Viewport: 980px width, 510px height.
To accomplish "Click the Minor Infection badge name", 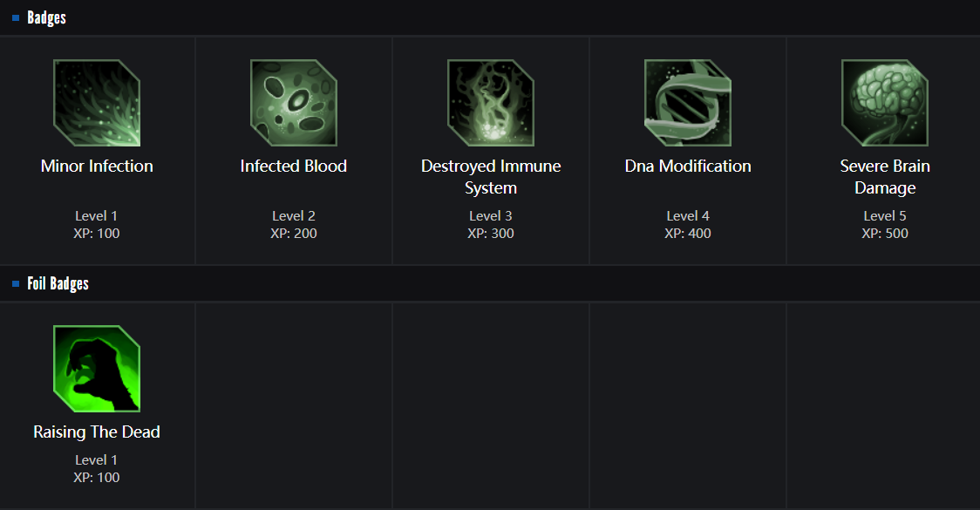I will coord(97,166).
